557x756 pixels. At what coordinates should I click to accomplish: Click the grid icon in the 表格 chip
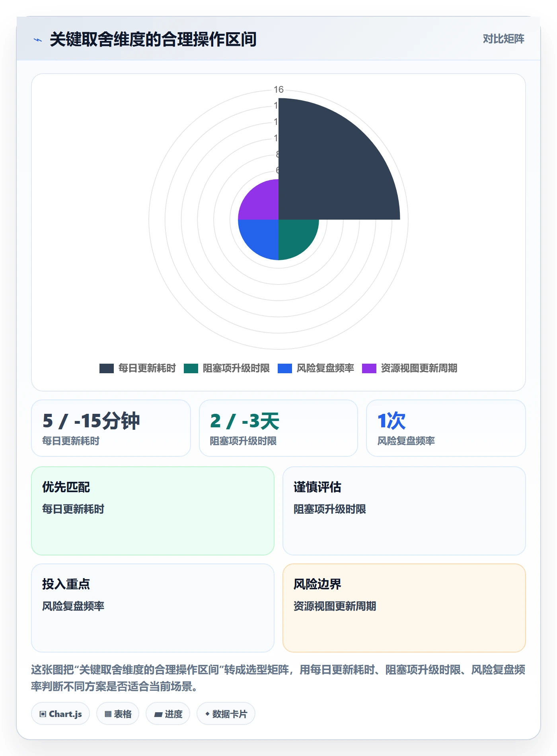click(108, 714)
